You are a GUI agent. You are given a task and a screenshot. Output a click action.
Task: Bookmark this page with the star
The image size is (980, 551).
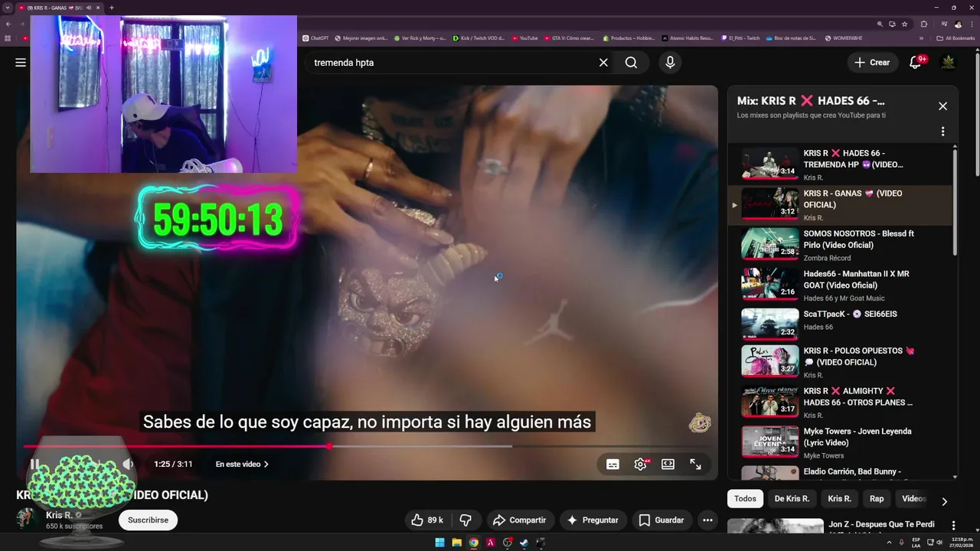[904, 24]
